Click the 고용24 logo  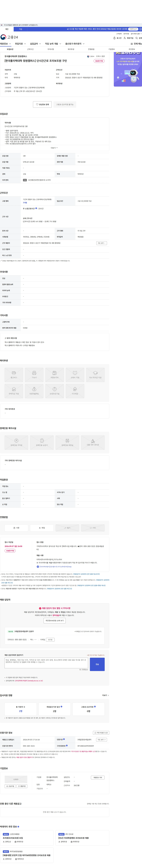pyautogui.click(x=9, y=37)
